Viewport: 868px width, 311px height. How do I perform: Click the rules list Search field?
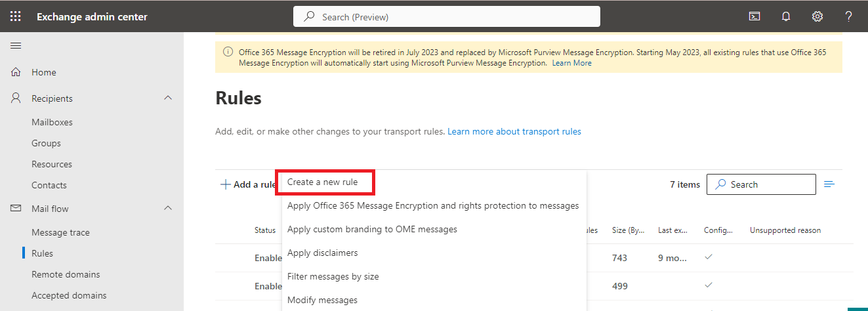[761, 184]
